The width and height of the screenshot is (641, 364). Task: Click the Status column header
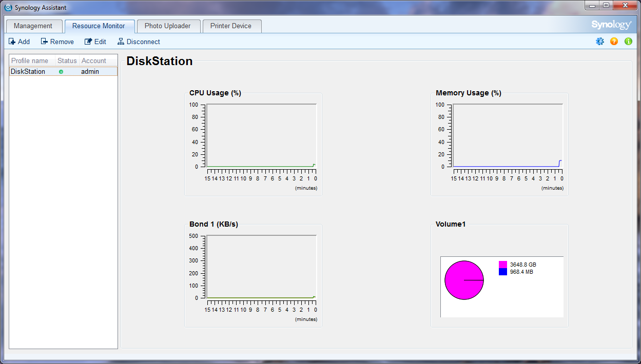click(67, 60)
